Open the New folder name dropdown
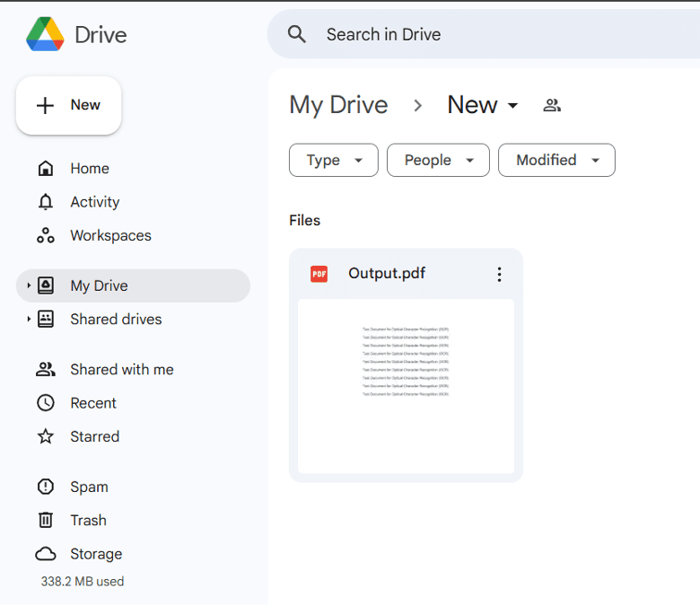This screenshot has height=606, width=700. (x=483, y=106)
